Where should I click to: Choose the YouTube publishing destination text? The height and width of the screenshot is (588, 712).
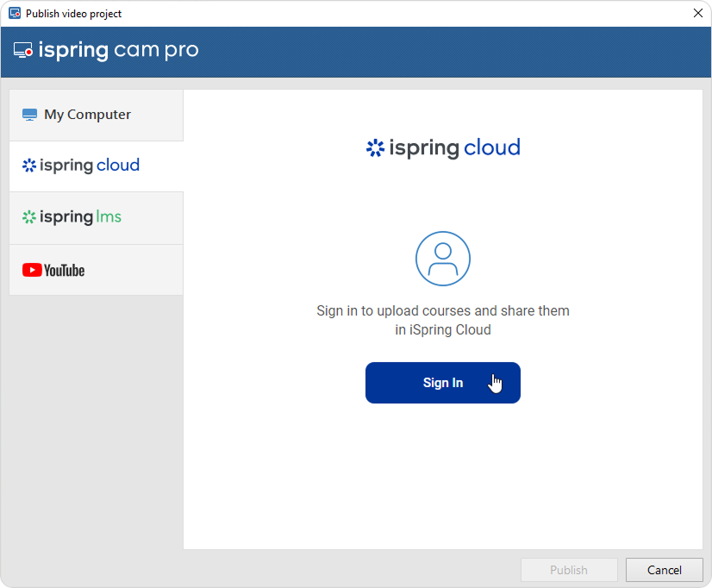(x=65, y=271)
